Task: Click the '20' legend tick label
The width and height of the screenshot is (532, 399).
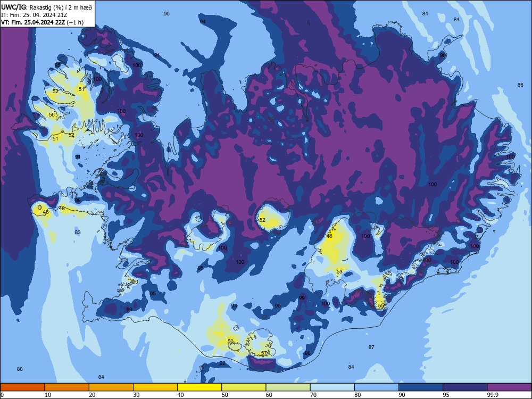Action: [92, 395]
